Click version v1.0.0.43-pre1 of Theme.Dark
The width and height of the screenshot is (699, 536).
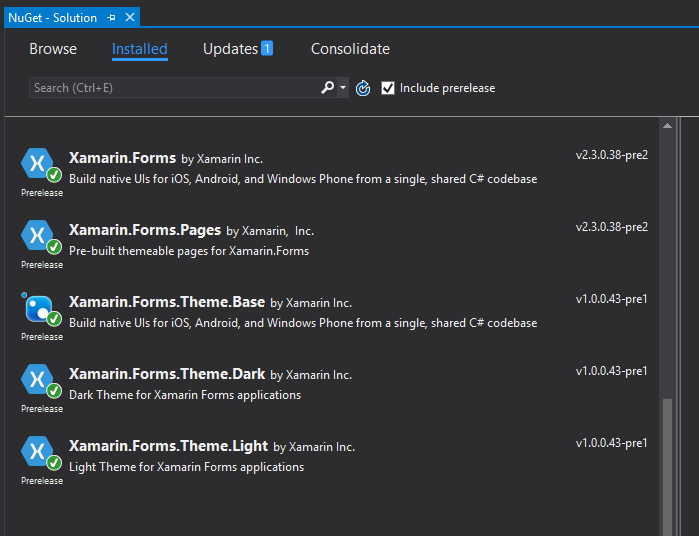pos(612,371)
